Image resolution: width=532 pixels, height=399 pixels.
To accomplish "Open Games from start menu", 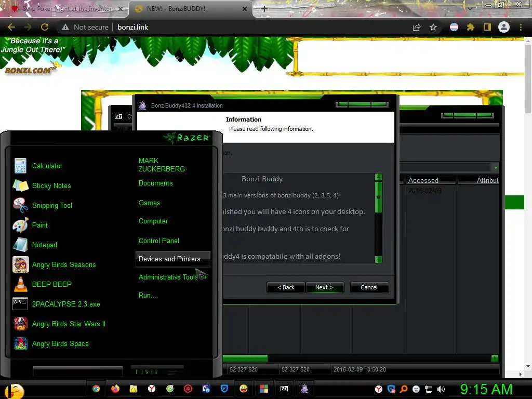I will coord(149,203).
